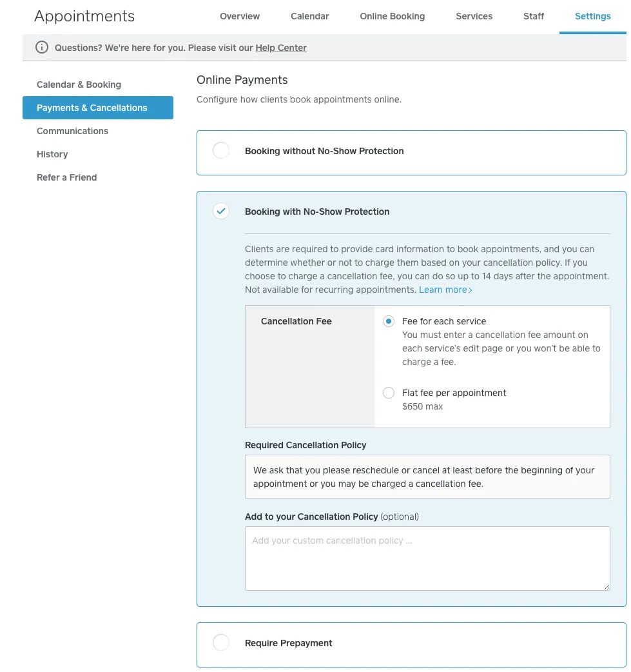631x672 pixels.
Task: Enable Require Prepayment
Action: pos(221,642)
